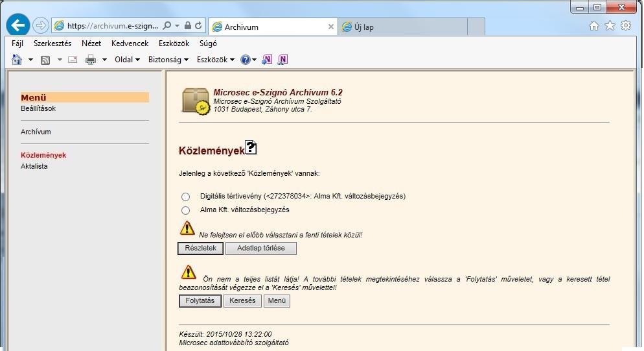Click the Adatlap törlése button
This screenshot has width=644, height=351.
[261, 248]
